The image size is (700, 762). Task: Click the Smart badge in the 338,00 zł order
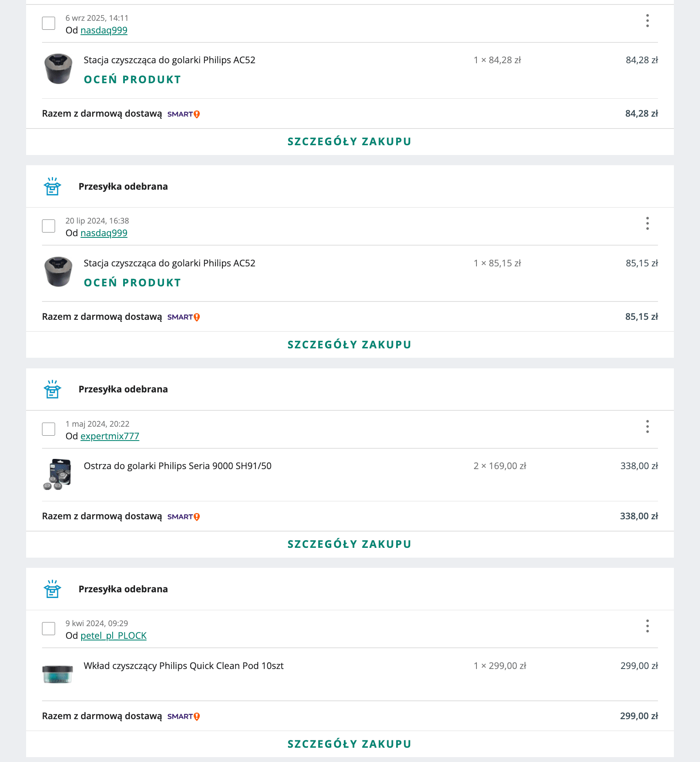(x=184, y=517)
